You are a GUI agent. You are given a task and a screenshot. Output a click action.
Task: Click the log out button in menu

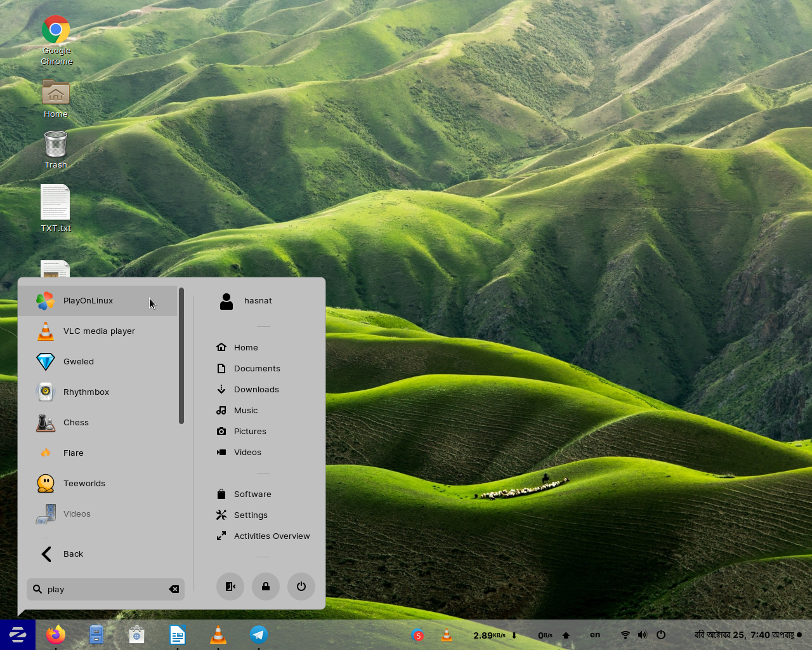coord(230,587)
